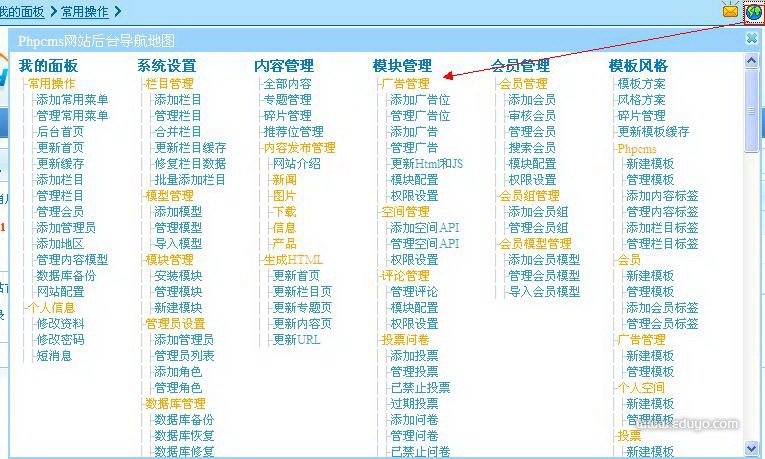Close the Phpcms navigation map panel
This screenshot has height=459, width=765.
coord(752,39)
